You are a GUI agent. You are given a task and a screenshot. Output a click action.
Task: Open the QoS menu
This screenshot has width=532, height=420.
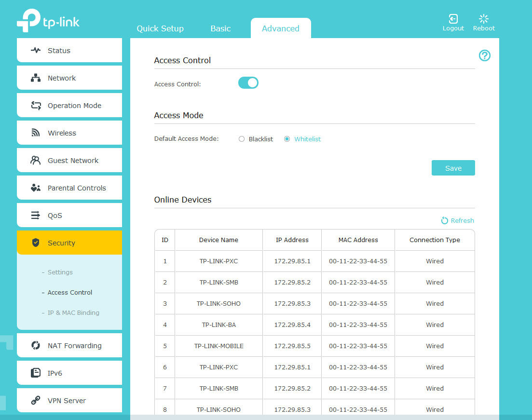[69, 215]
